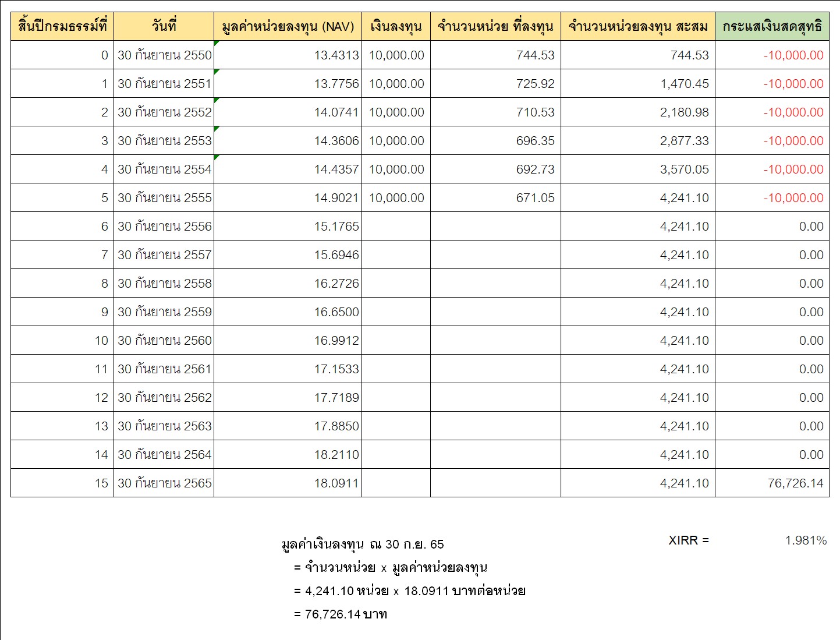The width and height of the screenshot is (840, 640).
Task: Click the วันที่ column header
Action: tap(164, 27)
